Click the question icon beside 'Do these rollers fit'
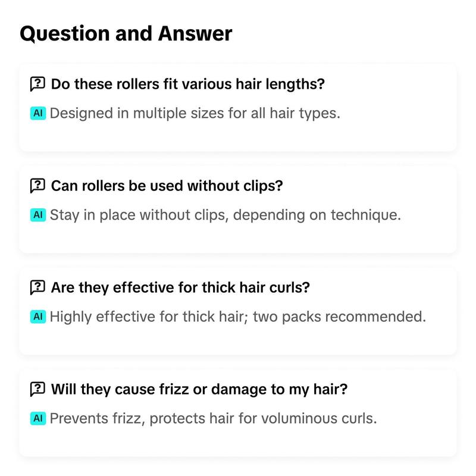The height and width of the screenshot is (476, 476). tap(37, 84)
